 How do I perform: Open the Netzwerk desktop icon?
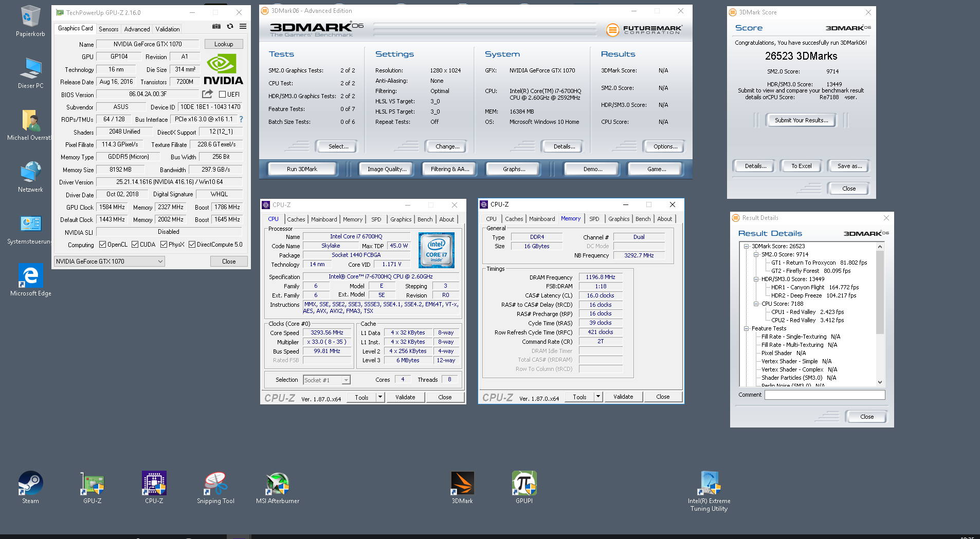(30, 176)
